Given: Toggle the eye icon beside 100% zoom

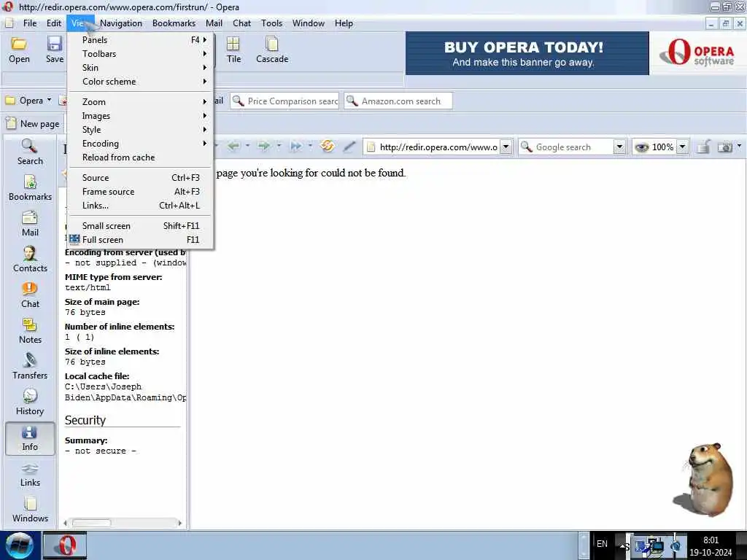Looking at the screenshot, I should click(x=642, y=147).
